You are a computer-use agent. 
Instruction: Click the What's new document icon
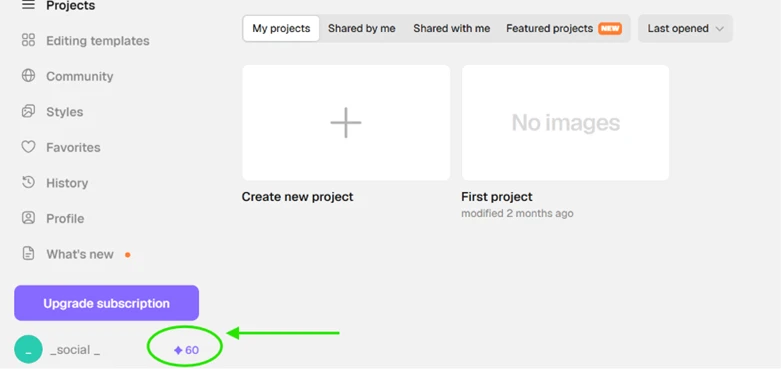[28, 253]
